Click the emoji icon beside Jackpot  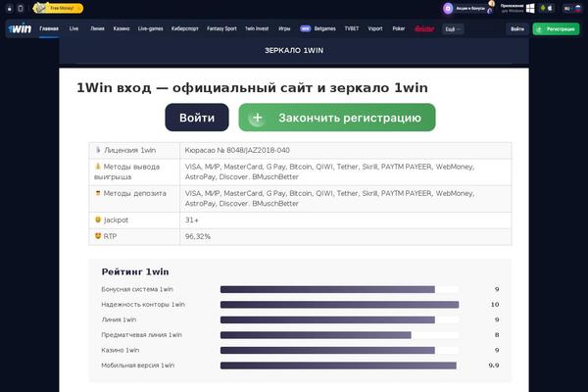click(x=98, y=220)
